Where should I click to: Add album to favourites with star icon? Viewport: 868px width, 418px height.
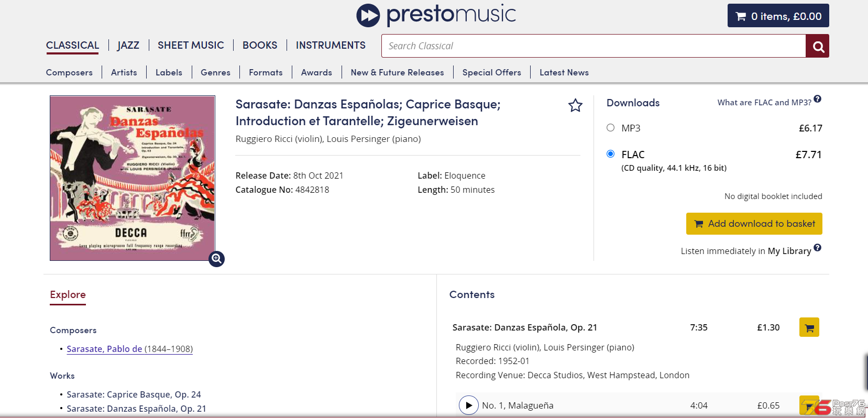click(x=575, y=106)
